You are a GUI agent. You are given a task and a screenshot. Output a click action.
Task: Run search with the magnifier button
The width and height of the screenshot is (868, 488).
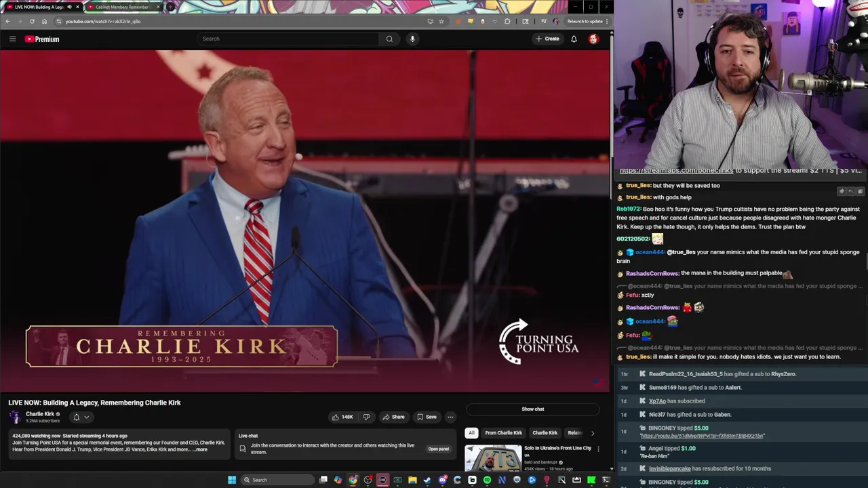click(x=389, y=39)
